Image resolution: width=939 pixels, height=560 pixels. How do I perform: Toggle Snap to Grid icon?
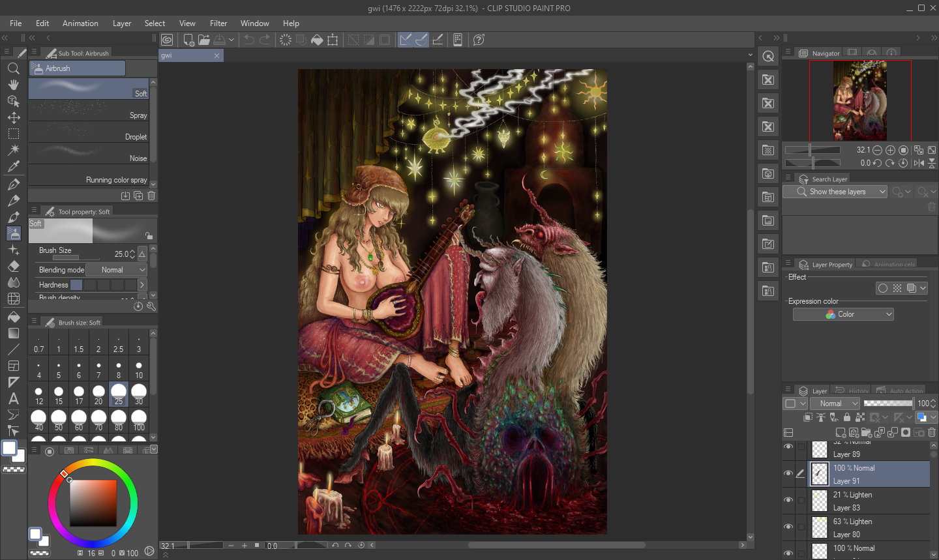click(x=438, y=40)
